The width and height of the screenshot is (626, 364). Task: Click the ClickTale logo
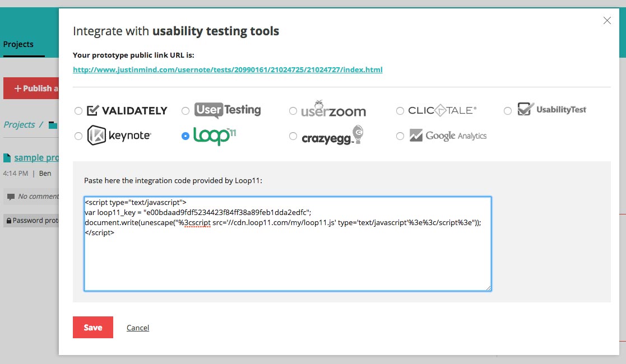click(442, 110)
